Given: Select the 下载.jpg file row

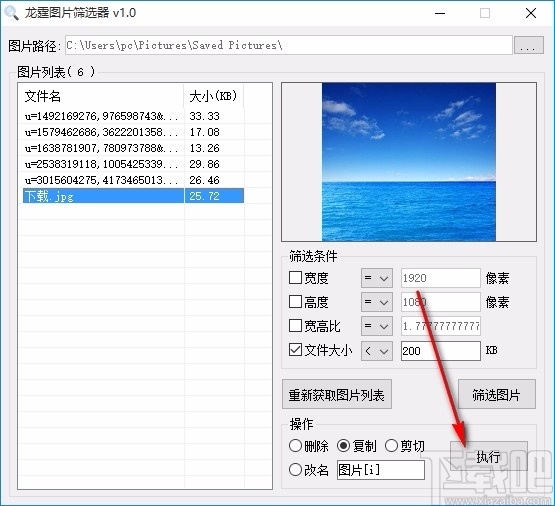Looking at the screenshot, I should coord(133,196).
